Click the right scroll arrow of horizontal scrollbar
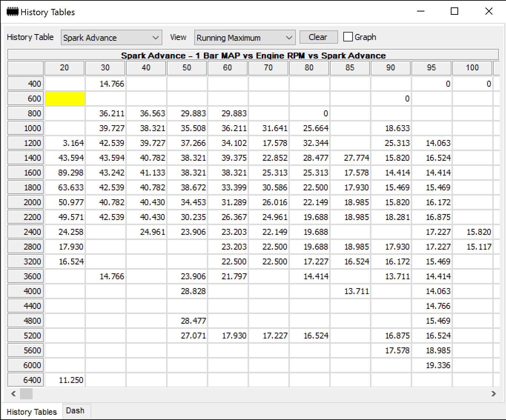506x420 pixels. [493, 394]
